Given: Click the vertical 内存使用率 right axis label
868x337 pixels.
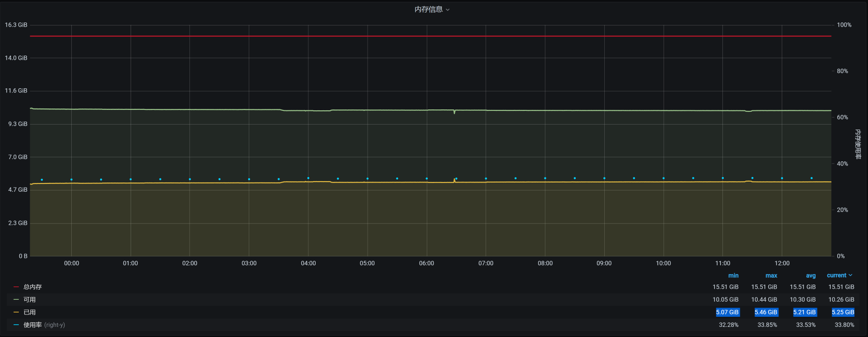Looking at the screenshot, I should 857,144.
